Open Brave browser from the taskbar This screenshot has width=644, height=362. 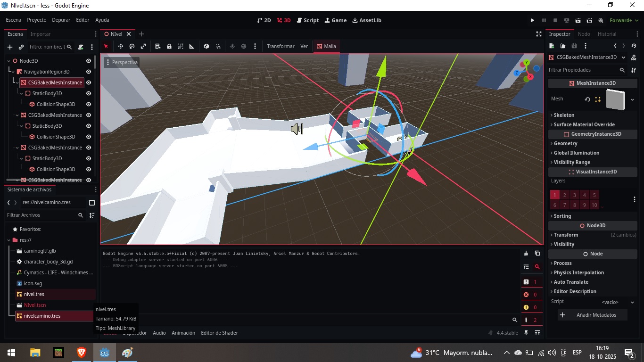point(82,353)
